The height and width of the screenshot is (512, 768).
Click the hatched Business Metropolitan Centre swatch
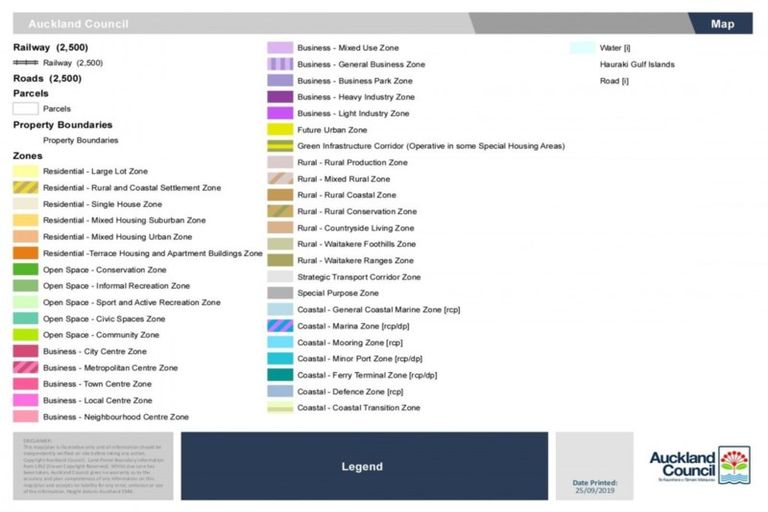[x=25, y=368]
